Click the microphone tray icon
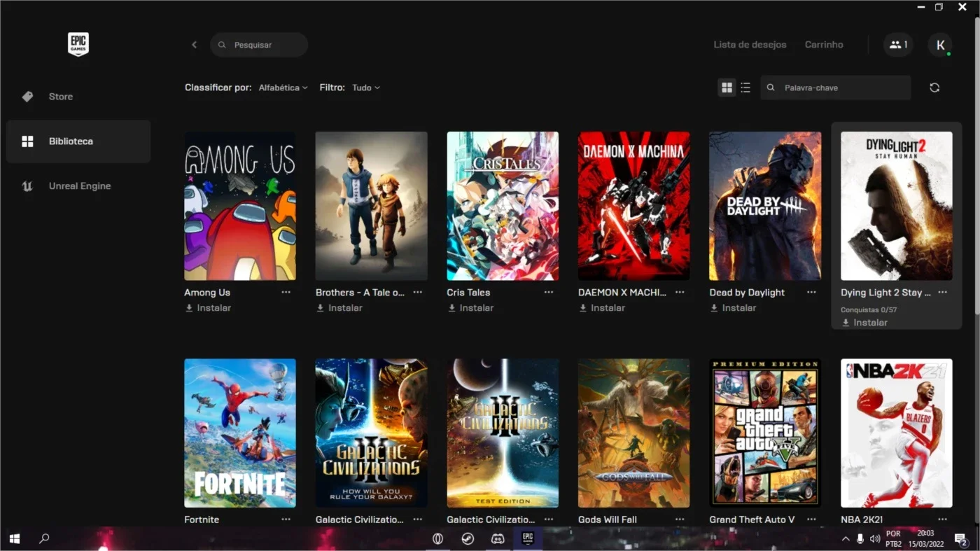980x551 pixels. (x=860, y=539)
